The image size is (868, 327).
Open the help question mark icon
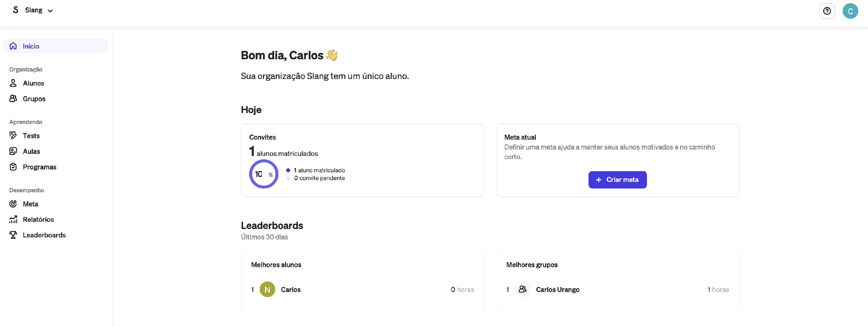click(827, 11)
